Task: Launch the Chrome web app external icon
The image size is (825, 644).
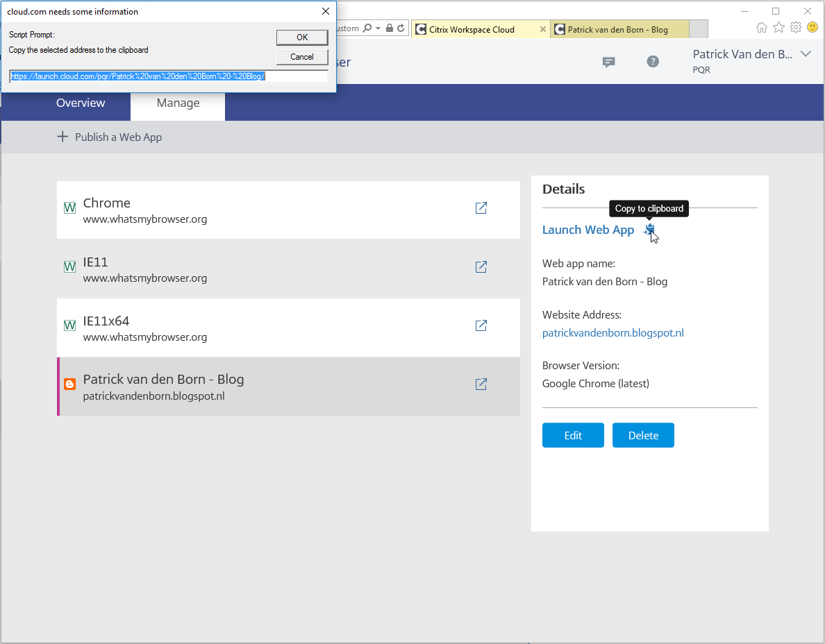Action: pos(481,208)
